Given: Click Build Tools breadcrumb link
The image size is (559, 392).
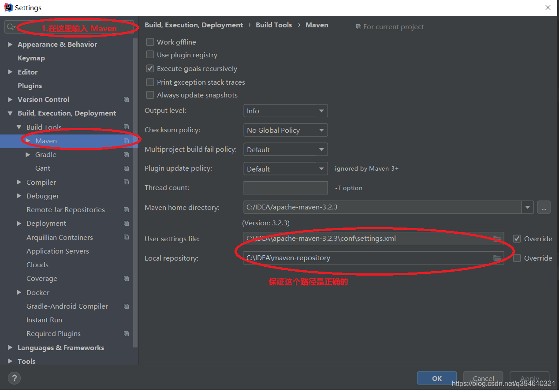Looking at the screenshot, I should coord(274,25).
